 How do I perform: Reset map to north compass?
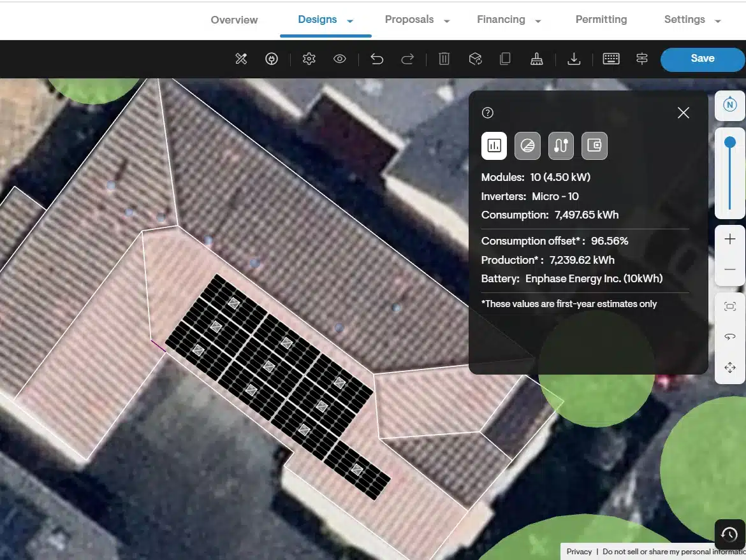click(x=730, y=105)
